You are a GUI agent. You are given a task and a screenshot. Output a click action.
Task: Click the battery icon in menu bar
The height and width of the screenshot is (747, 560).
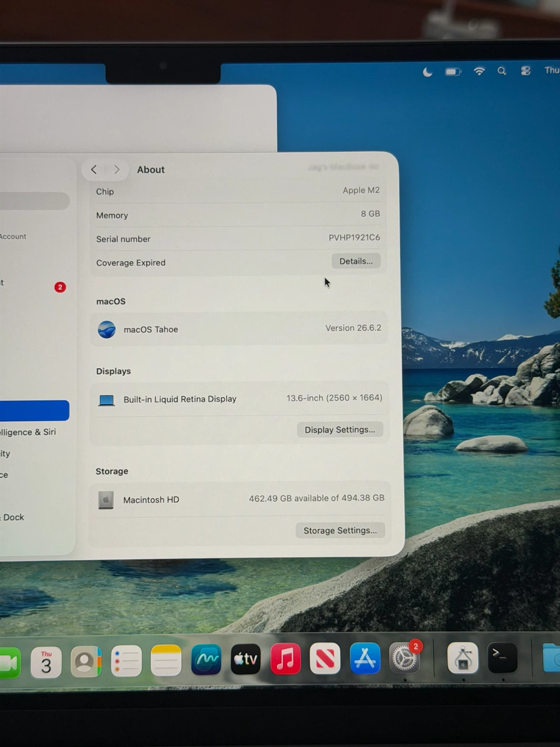pos(453,72)
